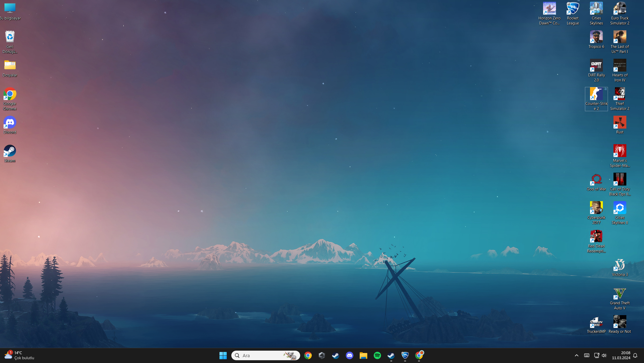Open the weather widget showing 14°C
This screenshot has height=363, width=644.
[19, 355]
